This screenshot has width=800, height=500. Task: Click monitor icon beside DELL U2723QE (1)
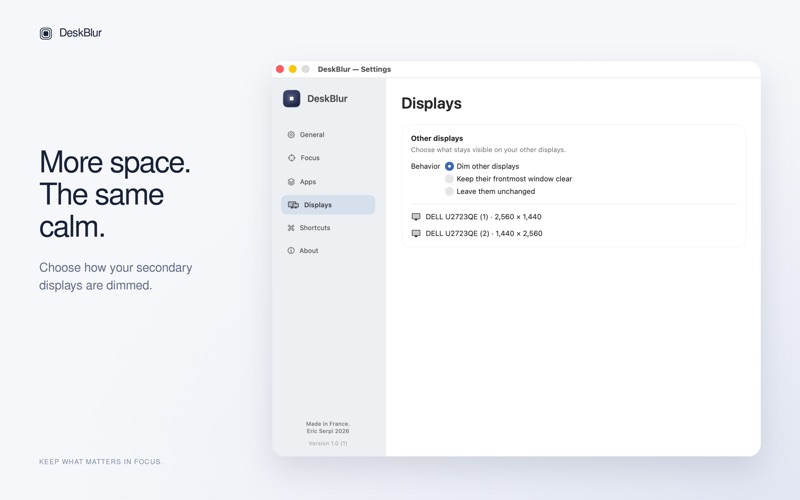tap(416, 217)
